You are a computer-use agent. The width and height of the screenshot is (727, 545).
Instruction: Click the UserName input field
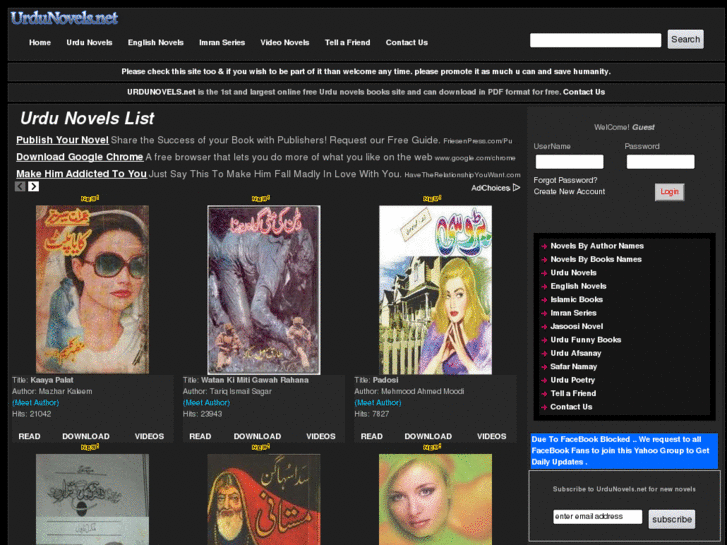569,161
